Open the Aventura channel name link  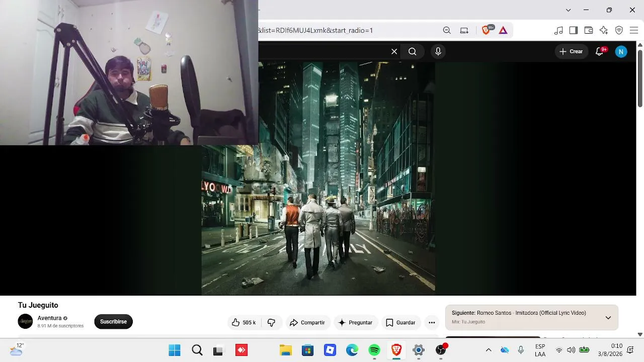click(x=49, y=318)
